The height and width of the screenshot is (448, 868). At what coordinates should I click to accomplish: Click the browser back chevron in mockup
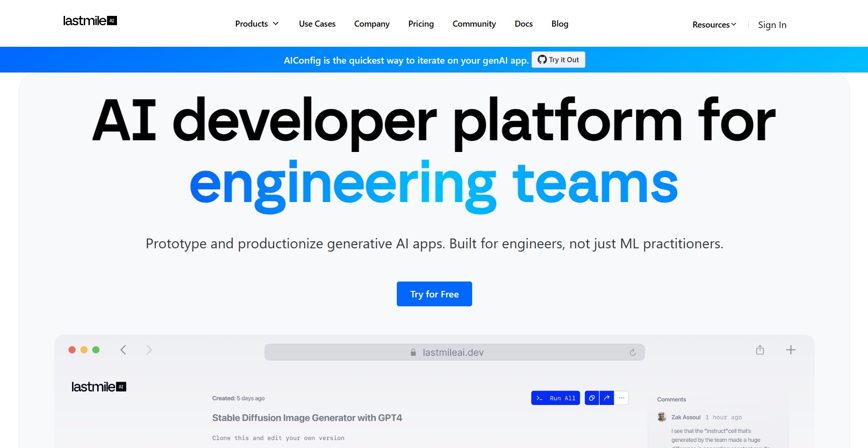(x=123, y=350)
